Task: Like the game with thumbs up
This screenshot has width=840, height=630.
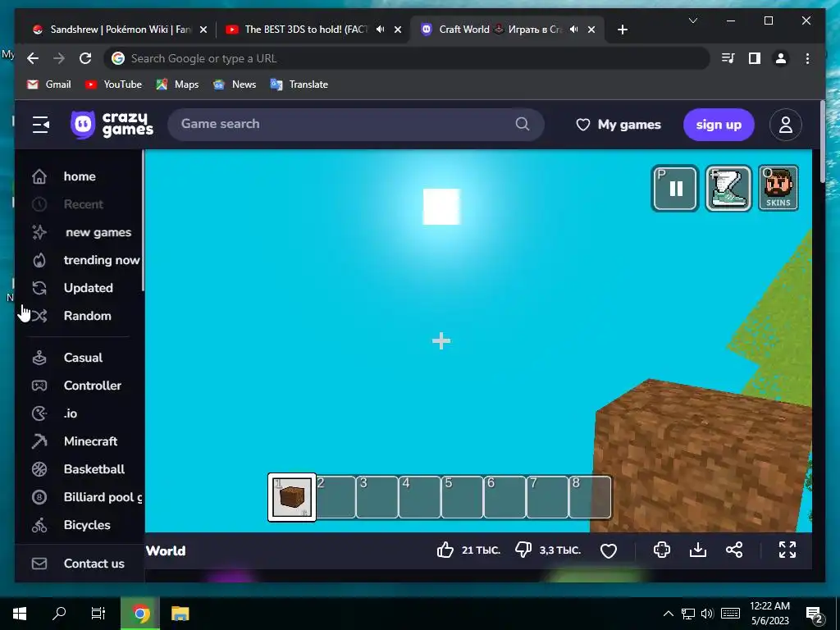Action: coord(445,550)
